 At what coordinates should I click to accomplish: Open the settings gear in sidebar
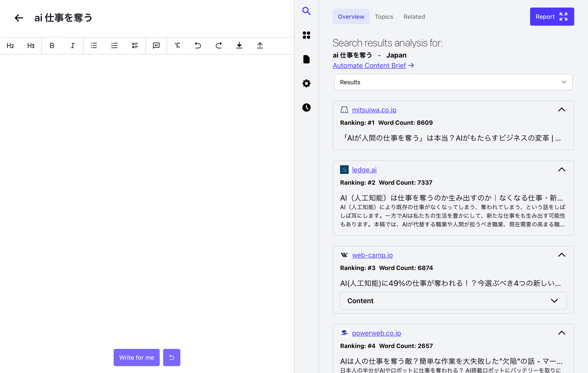(306, 83)
